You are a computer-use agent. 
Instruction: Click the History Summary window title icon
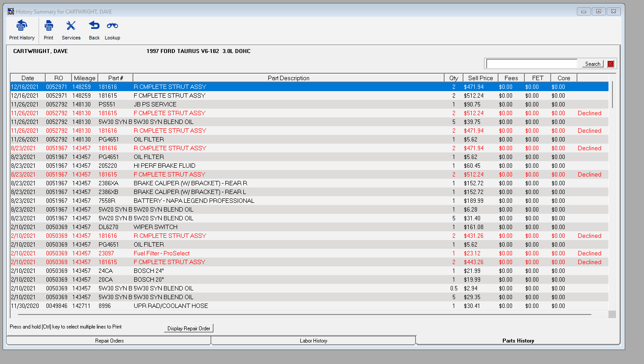coord(11,11)
